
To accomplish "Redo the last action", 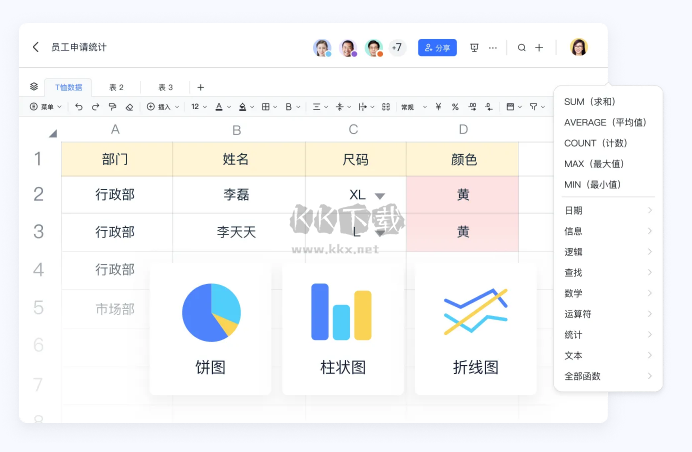I will point(95,107).
